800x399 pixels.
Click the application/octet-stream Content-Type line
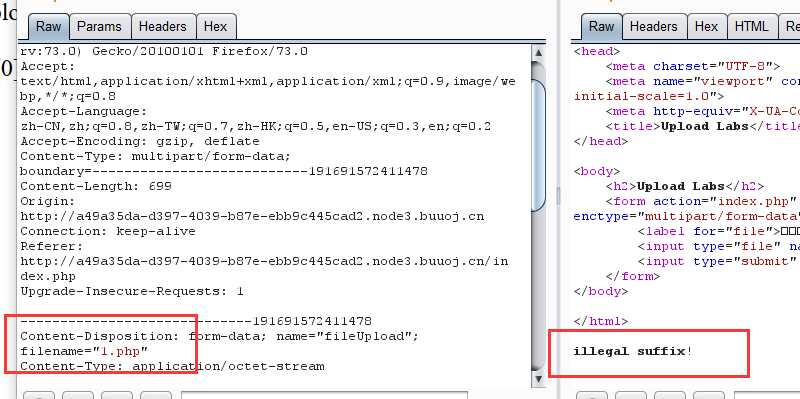pos(172,366)
